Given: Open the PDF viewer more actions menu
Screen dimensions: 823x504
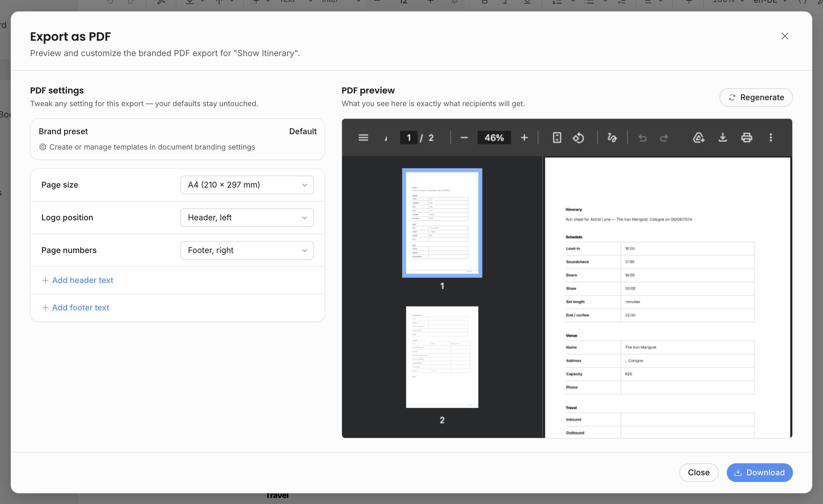Looking at the screenshot, I should click(771, 138).
